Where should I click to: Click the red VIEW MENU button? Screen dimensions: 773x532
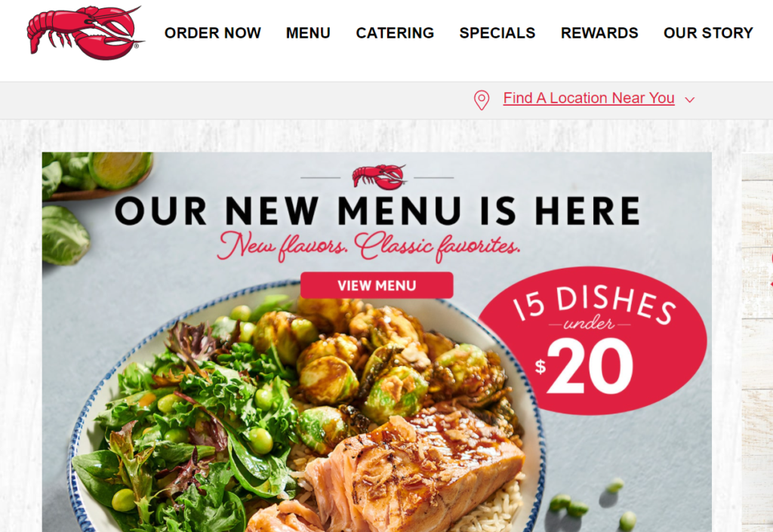(x=377, y=285)
